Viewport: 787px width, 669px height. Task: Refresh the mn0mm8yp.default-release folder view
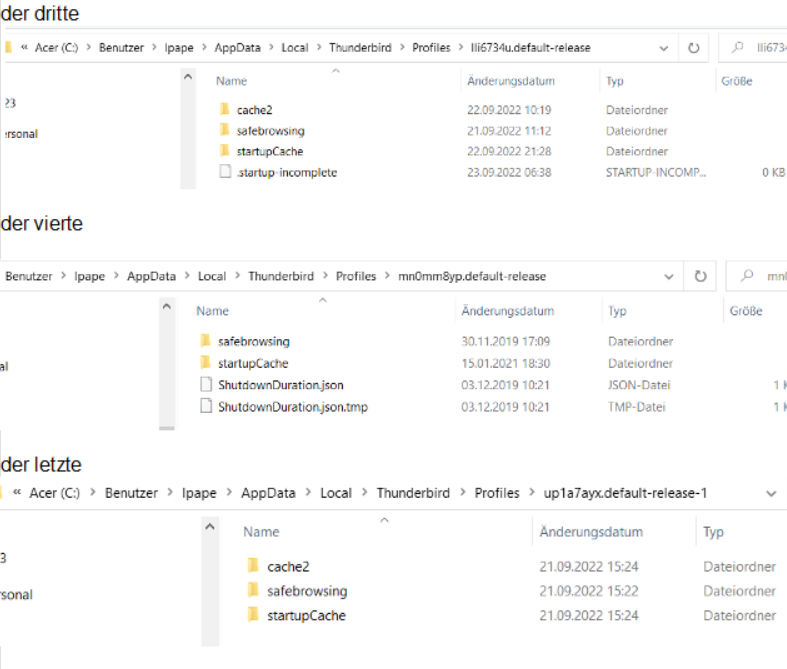tap(701, 276)
